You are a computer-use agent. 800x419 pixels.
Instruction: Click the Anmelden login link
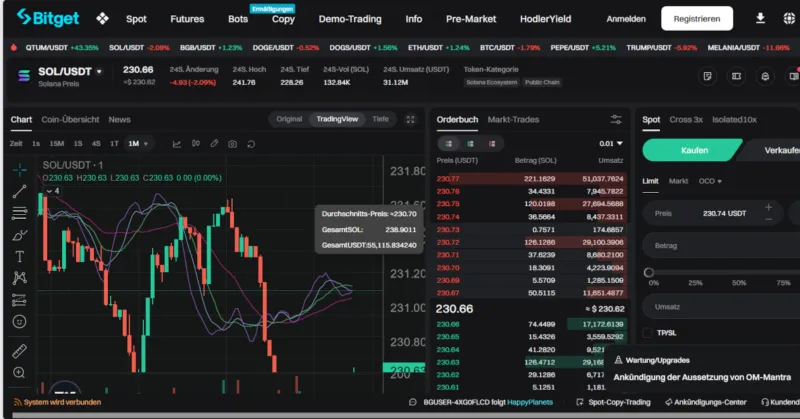tap(626, 19)
